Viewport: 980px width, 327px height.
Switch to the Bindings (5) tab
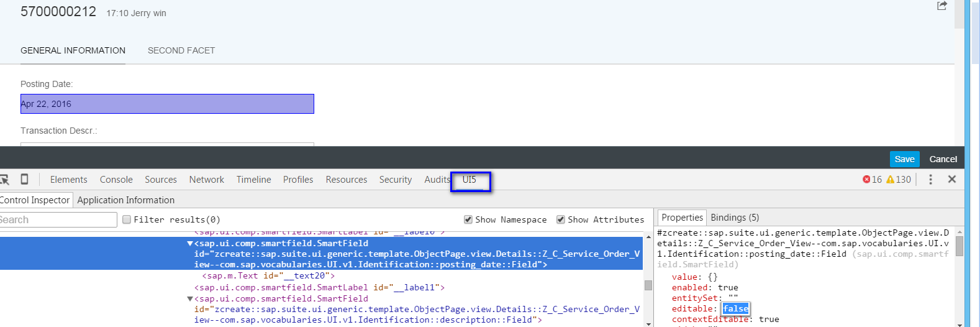point(735,217)
